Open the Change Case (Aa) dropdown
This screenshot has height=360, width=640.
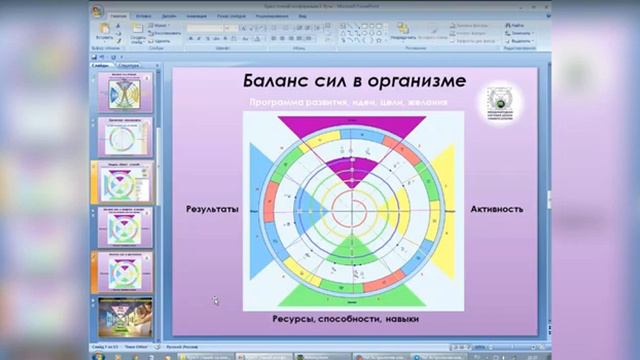pyautogui.click(x=246, y=39)
